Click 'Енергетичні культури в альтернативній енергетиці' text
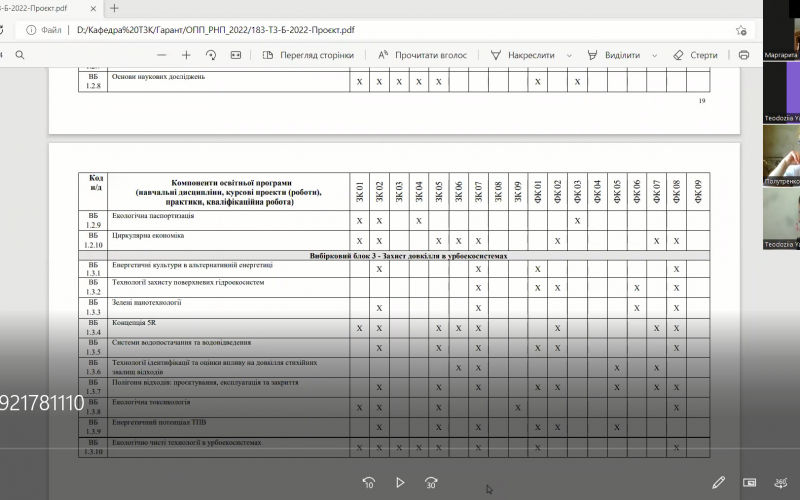This screenshot has height=500, width=800. 192,265
